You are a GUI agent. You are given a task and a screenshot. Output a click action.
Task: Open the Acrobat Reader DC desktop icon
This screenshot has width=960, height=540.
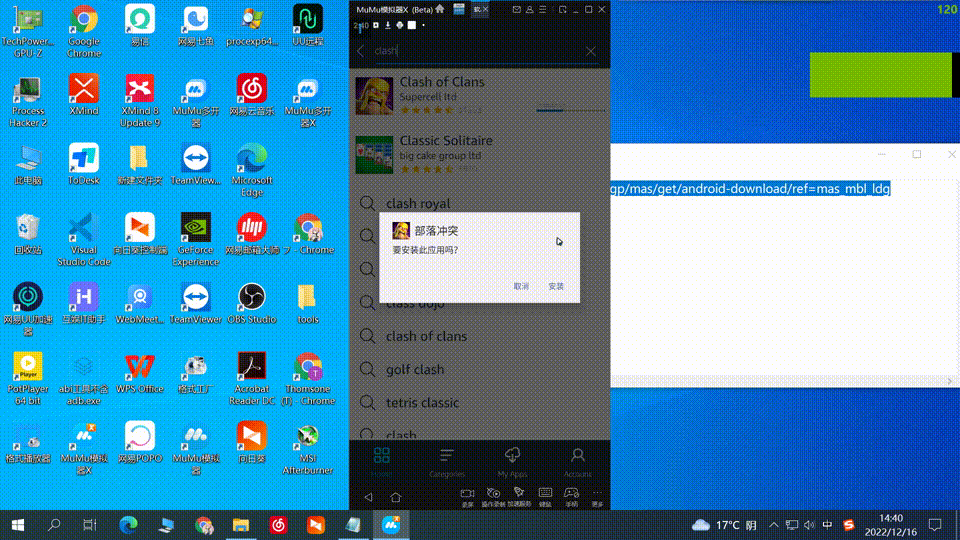252,378
